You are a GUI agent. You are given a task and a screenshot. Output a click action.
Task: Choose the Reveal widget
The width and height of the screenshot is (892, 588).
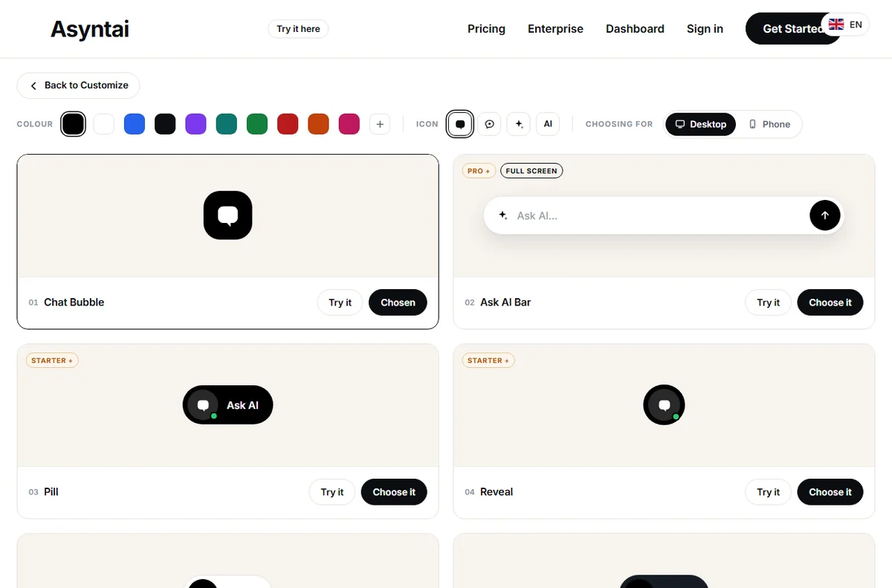[830, 492]
